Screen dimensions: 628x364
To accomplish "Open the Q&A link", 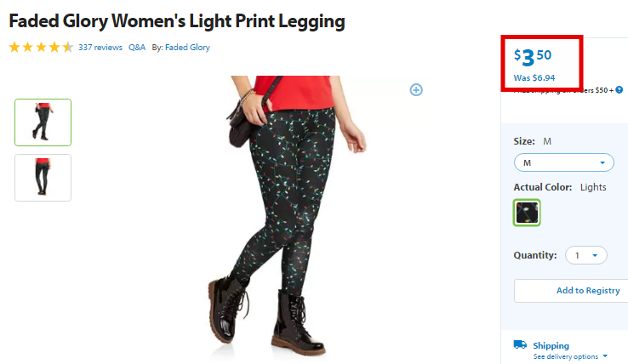I will [136, 48].
